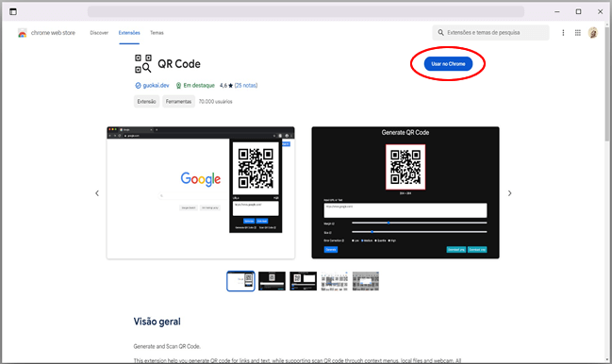This screenshot has width=612, height=364.
Task: Open the three-dot more options menu
Action: [563, 33]
